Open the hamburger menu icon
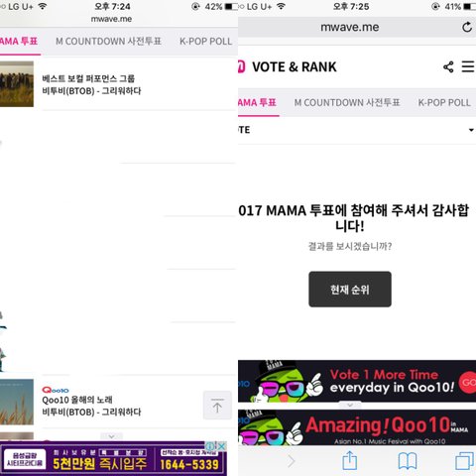The width and height of the screenshot is (476, 476). pos(468,66)
